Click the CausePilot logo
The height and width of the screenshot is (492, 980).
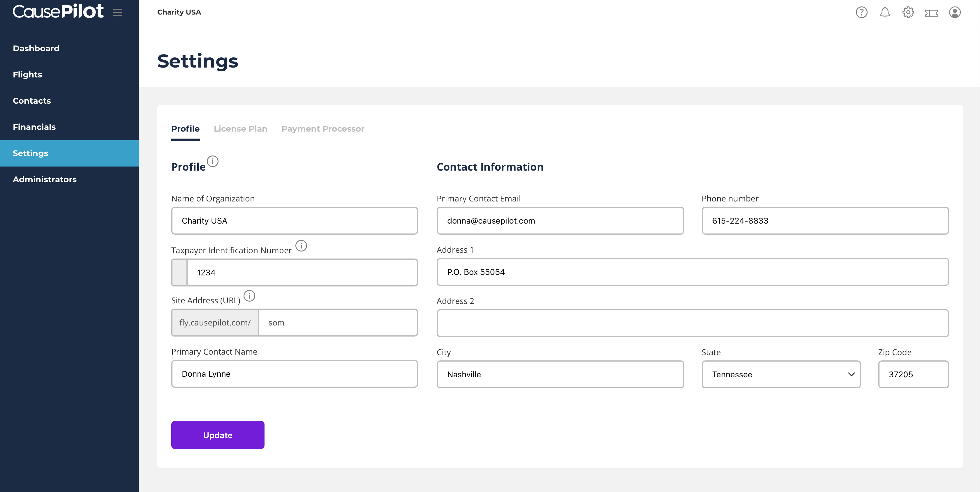point(58,11)
